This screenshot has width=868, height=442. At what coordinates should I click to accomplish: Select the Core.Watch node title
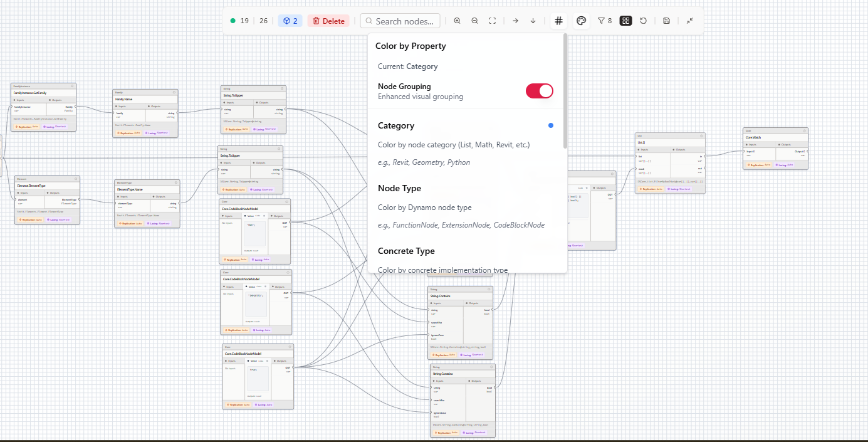tap(753, 137)
